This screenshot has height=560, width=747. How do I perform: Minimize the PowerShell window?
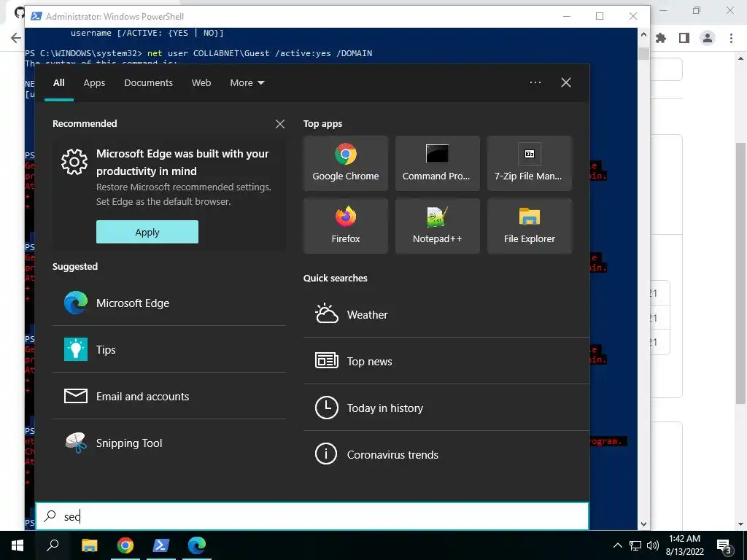[x=566, y=16]
